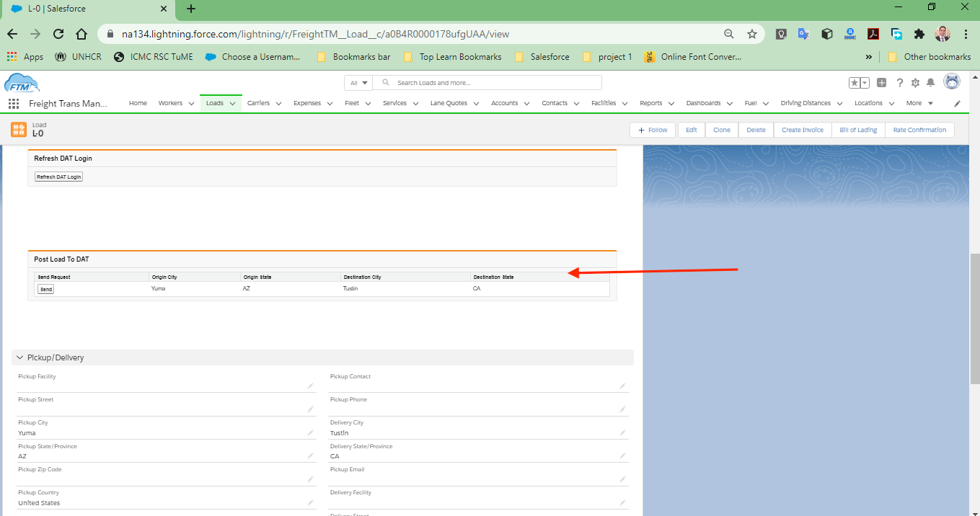The image size is (980, 516).
Task: Open the UNHCR bookmark
Action: 79,57
